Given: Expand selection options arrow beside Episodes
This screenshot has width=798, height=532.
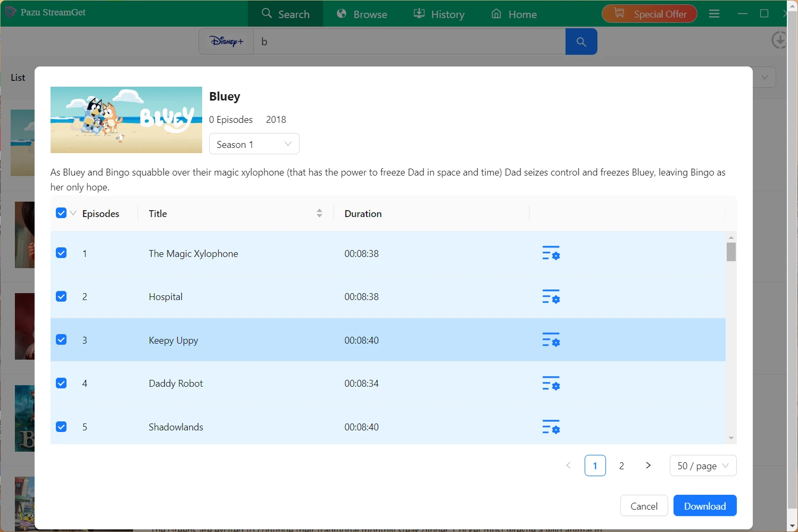Looking at the screenshot, I should pyautogui.click(x=73, y=213).
